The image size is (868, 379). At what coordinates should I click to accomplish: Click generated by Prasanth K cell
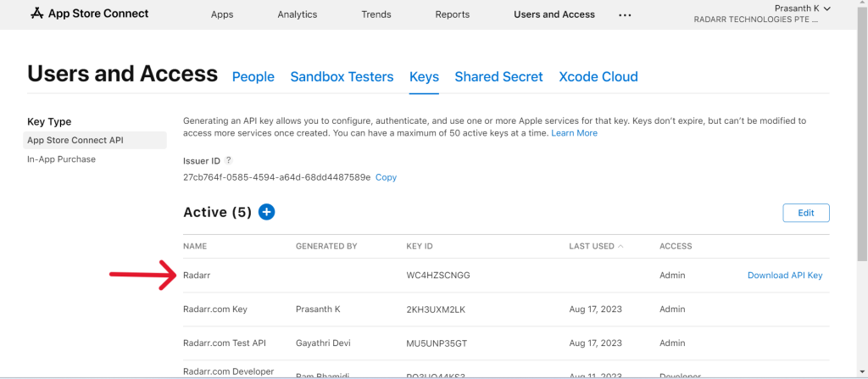pyautogui.click(x=318, y=309)
